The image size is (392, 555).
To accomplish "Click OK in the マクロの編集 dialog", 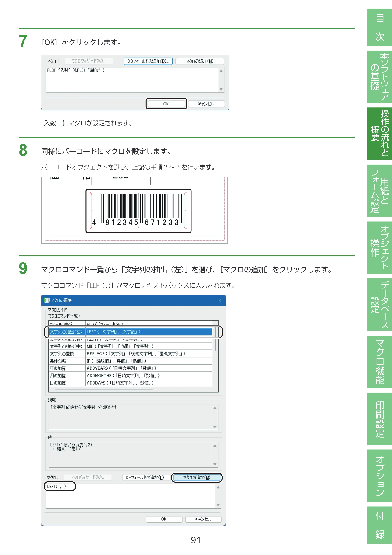I will 164,519.
